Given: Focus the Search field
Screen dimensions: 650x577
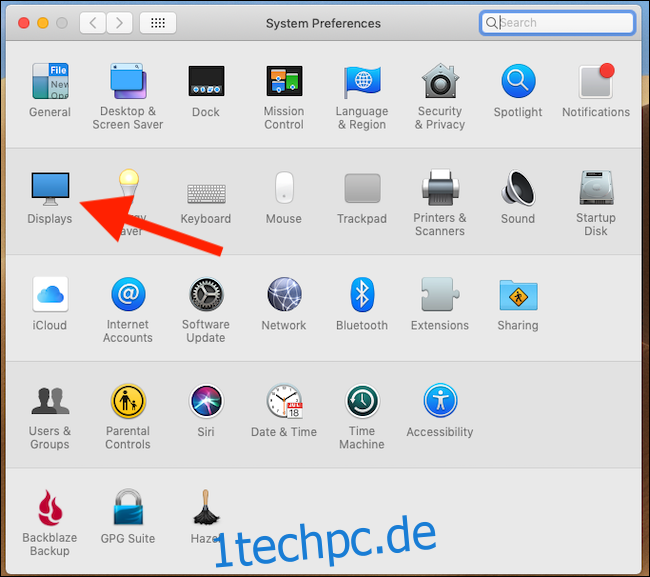Looking at the screenshot, I should 558,22.
